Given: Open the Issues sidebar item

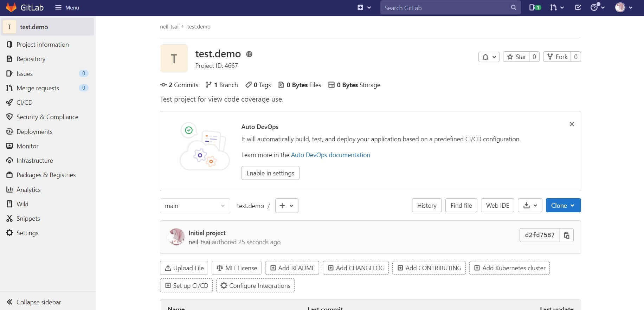Looking at the screenshot, I should point(48,73).
